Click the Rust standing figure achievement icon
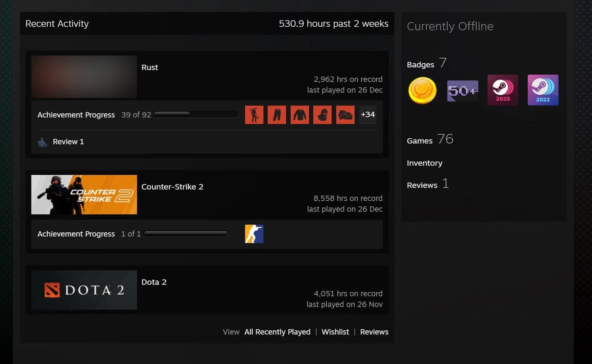The height and width of the screenshot is (364, 592). click(x=254, y=115)
